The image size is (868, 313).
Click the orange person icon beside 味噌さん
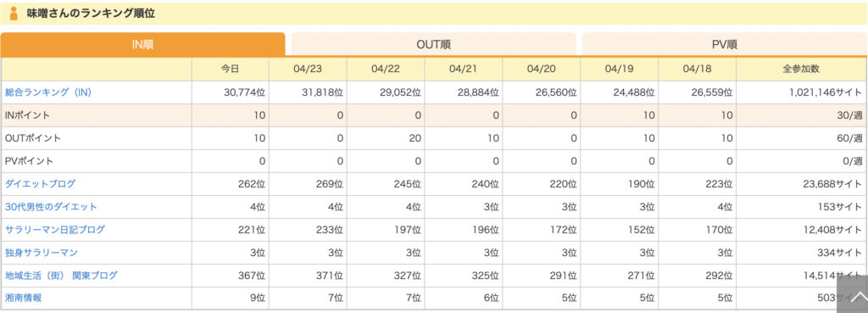pyautogui.click(x=14, y=14)
